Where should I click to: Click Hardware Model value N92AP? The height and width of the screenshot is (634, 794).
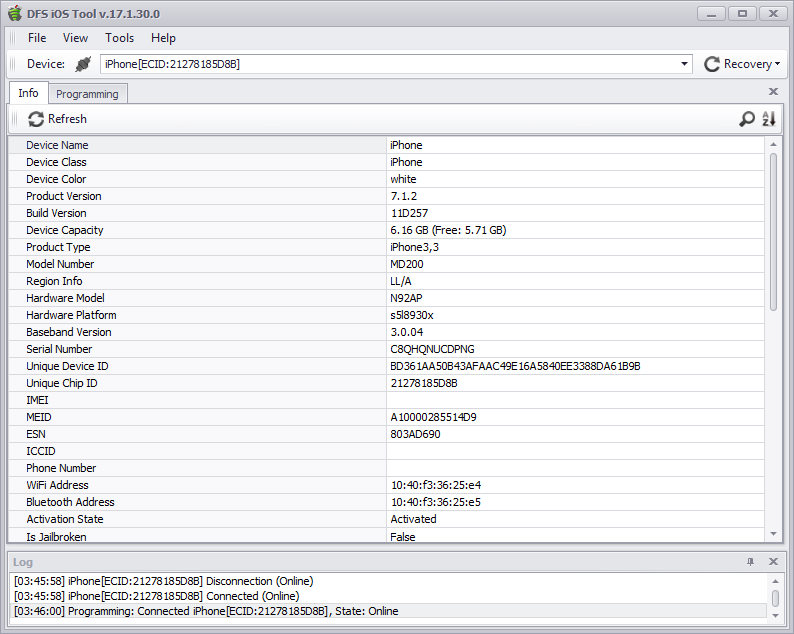406,298
